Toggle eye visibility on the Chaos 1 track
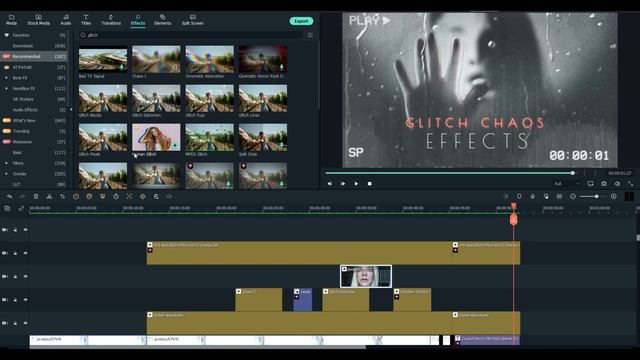 (x=25, y=300)
